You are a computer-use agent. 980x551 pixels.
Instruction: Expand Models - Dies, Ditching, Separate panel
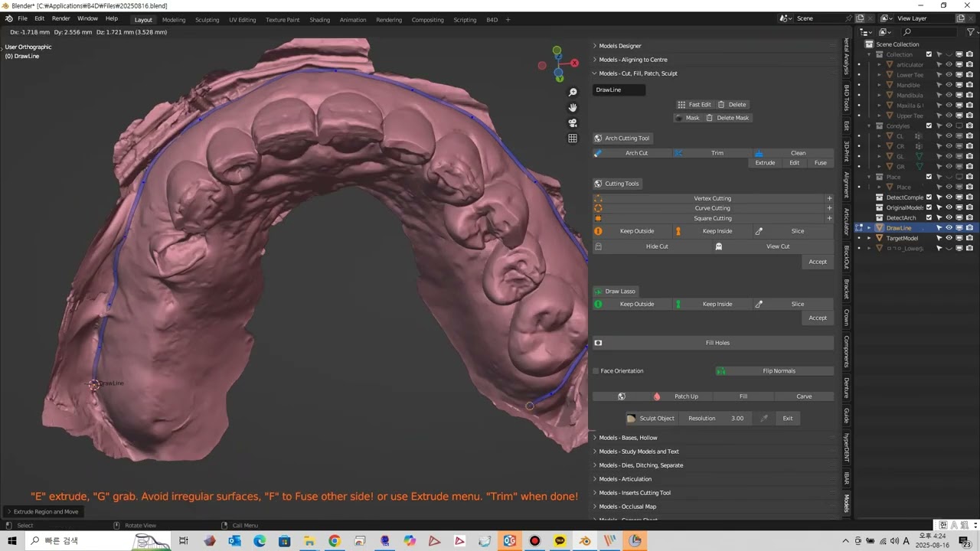coord(641,465)
